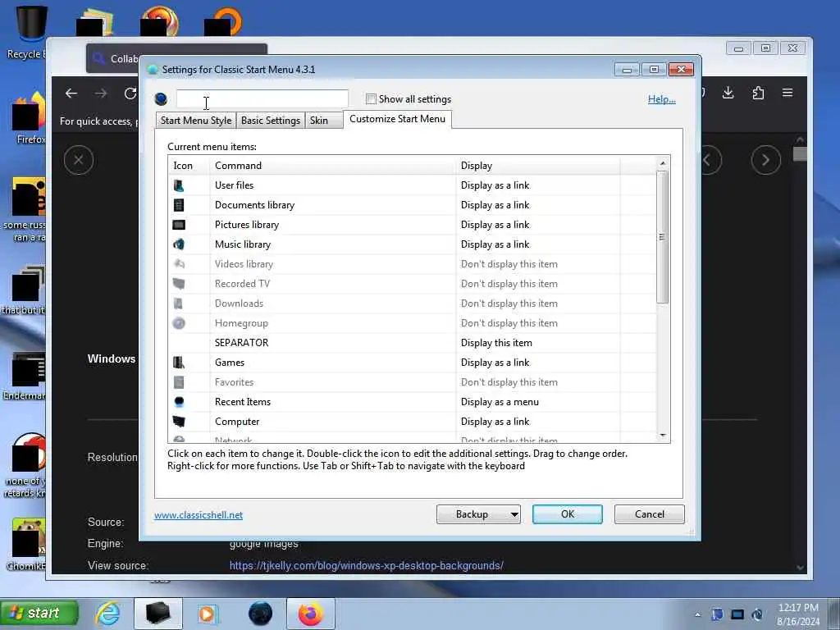Click the Computer row icon
The image size is (840, 630).
[179, 422]
